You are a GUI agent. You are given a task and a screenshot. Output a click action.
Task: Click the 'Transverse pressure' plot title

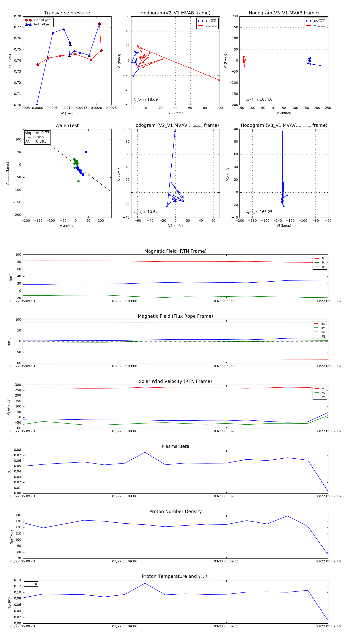tap(67, 13)
